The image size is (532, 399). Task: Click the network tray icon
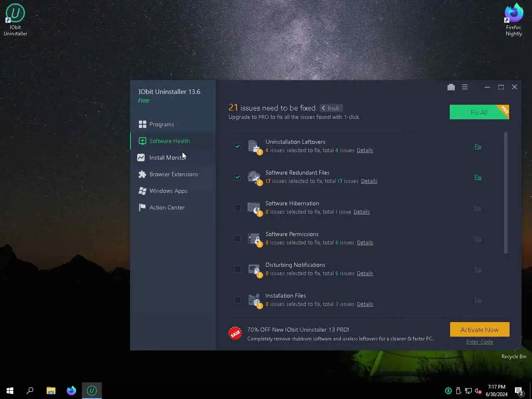468,391
